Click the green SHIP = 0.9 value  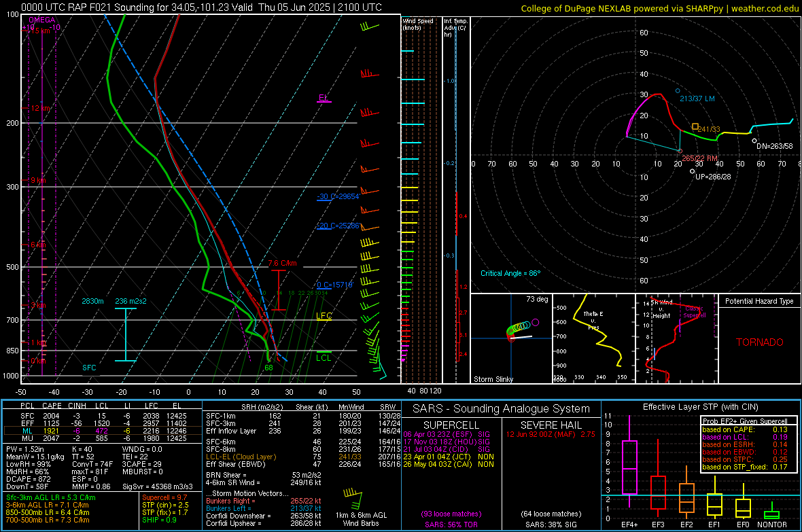(158, 520)
